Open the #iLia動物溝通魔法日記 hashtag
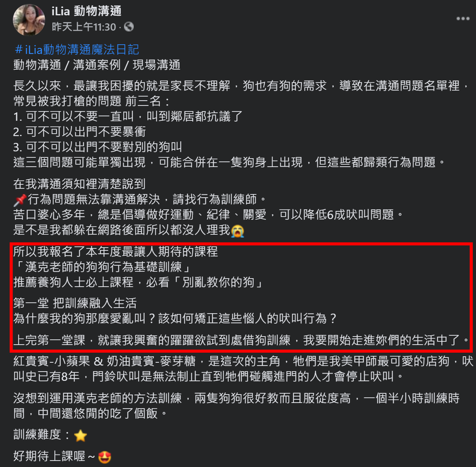 pyautogui.click(x=77, y=50)
